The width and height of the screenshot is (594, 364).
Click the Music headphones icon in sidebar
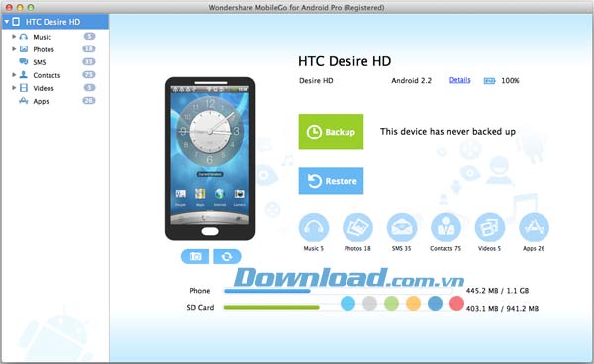tap(24, 37)
